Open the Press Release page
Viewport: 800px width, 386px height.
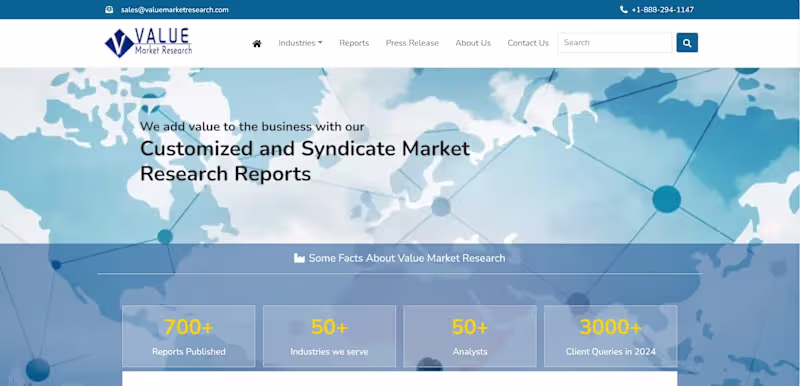(x=412, y=43)
